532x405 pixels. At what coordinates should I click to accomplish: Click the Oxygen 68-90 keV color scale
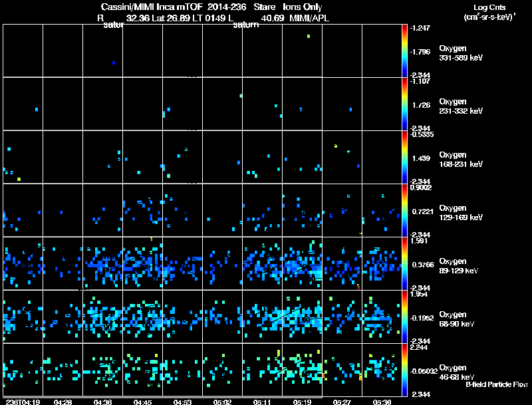tap(405, 317)
